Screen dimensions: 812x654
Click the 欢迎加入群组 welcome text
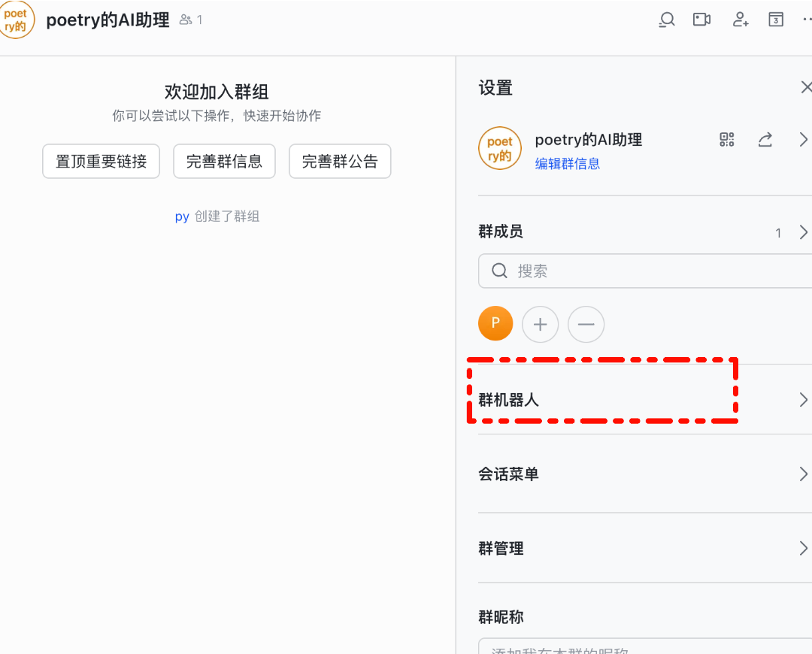(x=217, y=92)
